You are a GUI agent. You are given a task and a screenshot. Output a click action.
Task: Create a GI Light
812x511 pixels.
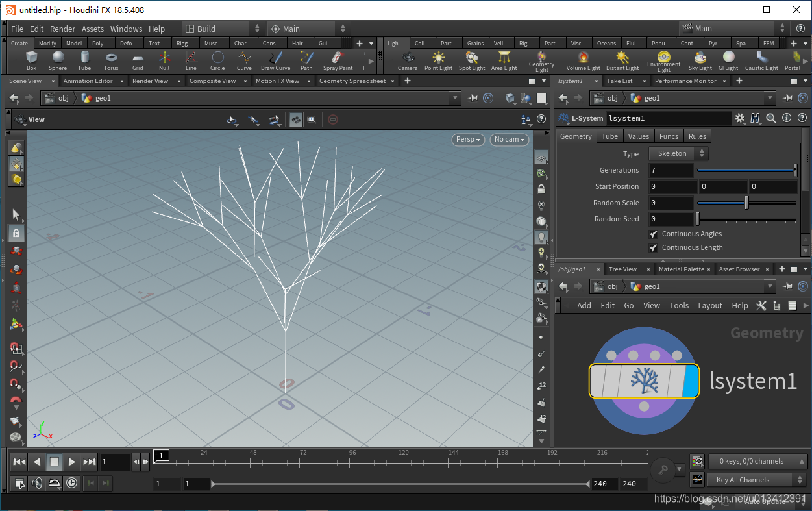(728, 61)
